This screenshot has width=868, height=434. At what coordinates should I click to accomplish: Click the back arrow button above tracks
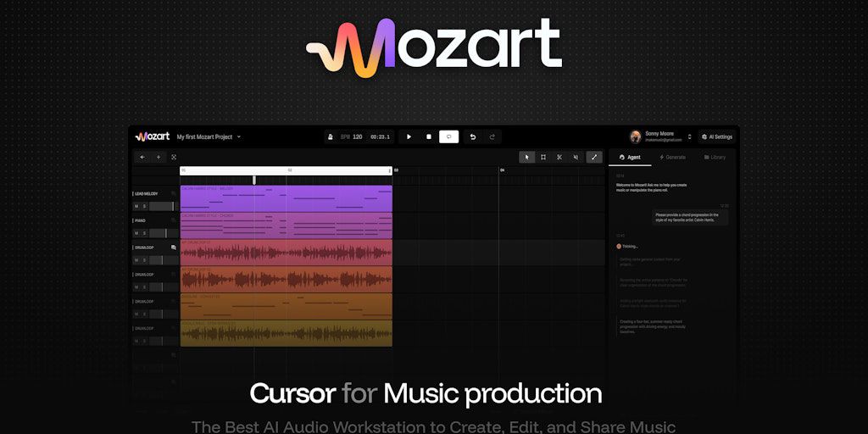tap(142, 157)
